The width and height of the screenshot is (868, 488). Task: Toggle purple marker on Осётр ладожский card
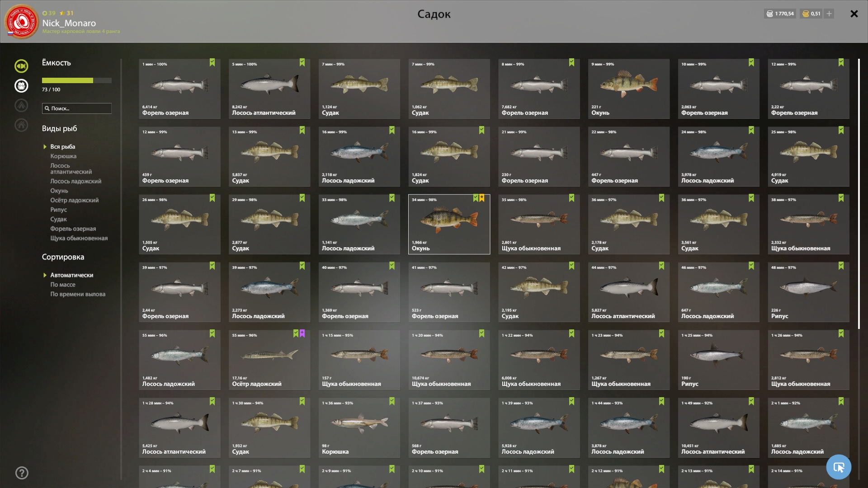click(x=302, y=333)
